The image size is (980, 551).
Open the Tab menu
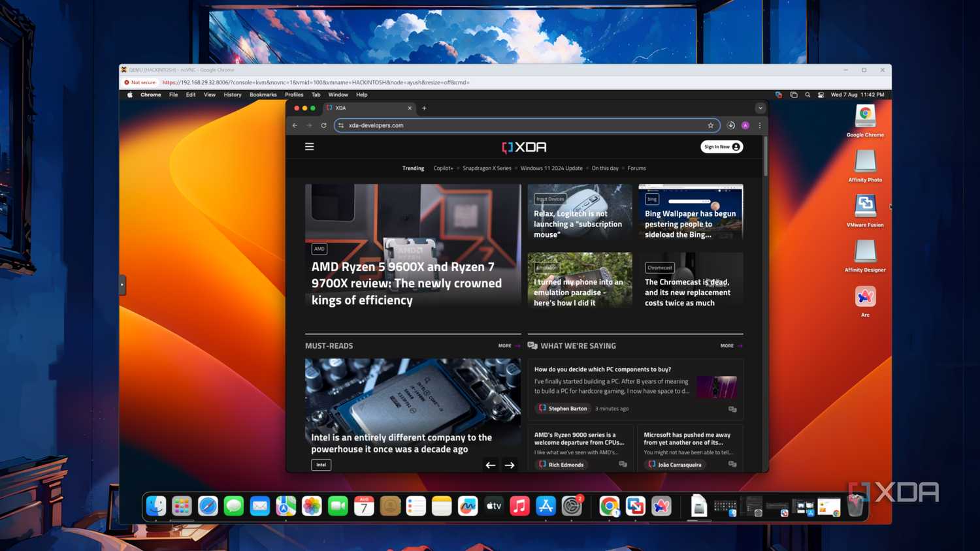click(x=316, y=95)
